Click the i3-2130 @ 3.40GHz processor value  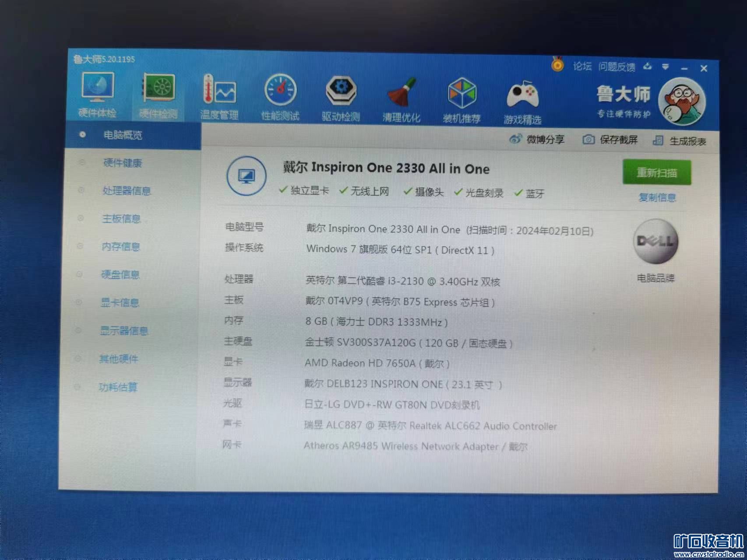403,281
